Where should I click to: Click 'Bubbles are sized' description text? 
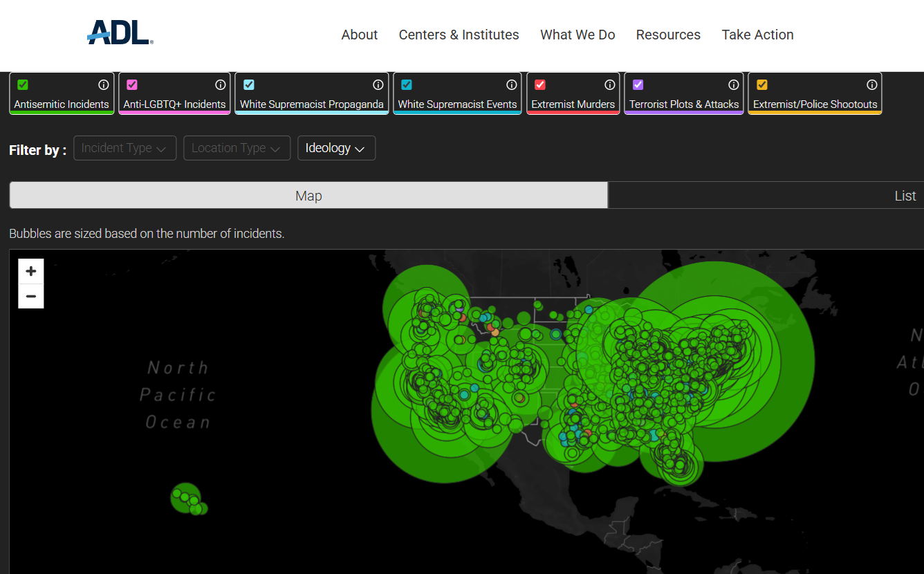[x=147, y=234]
